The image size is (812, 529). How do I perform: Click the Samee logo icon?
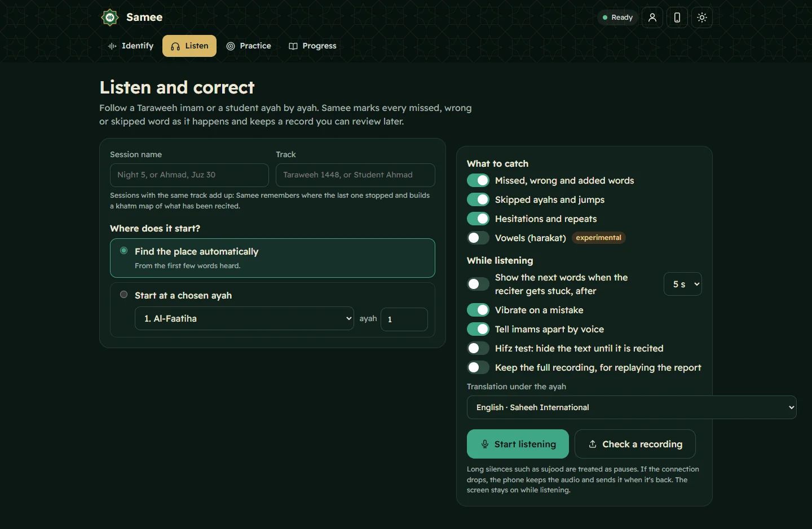(110, 17)
